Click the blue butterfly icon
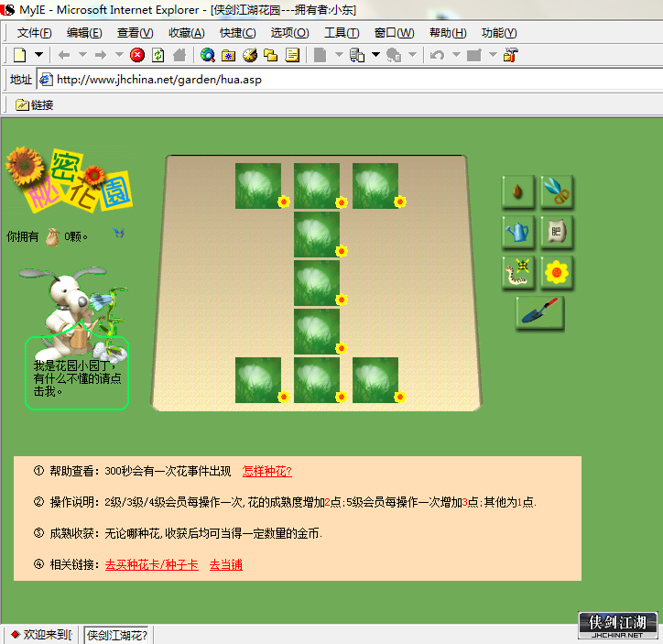Screen dimensions: 663x644 pyautogui.click(x=119, y=233)
